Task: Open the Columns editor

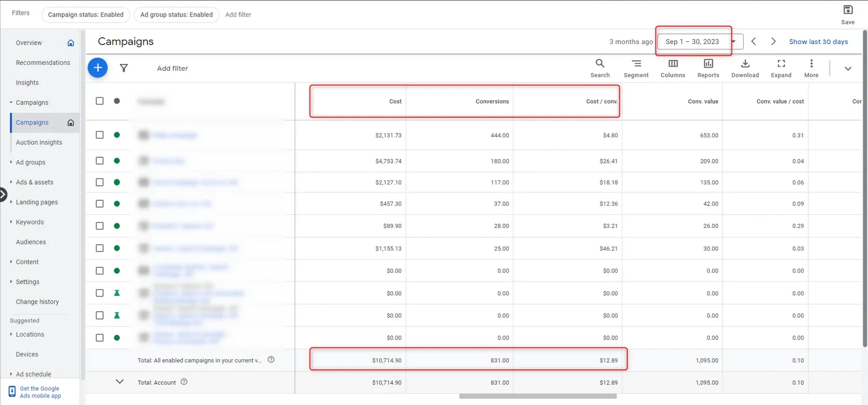Action: pos(673,68)
